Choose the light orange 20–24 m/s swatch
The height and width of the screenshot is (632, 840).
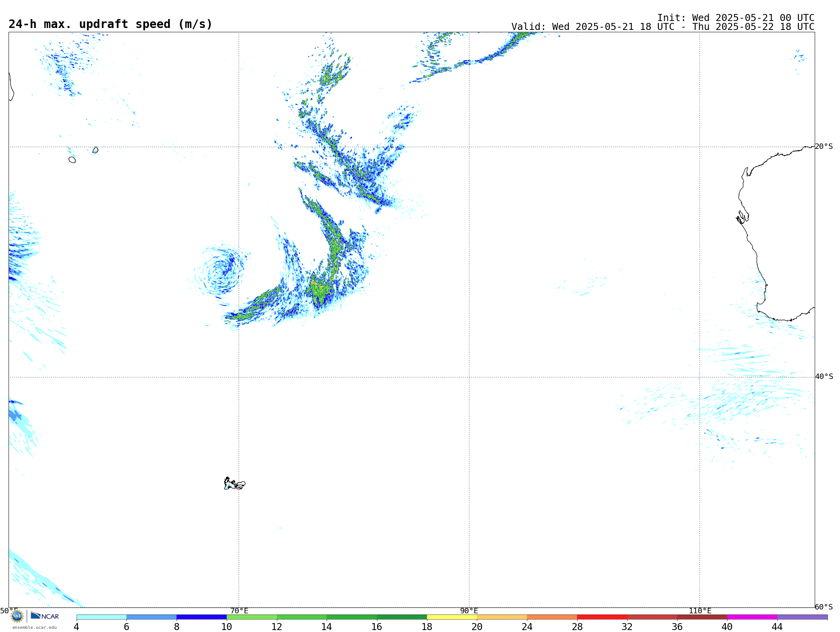(502, 617)
